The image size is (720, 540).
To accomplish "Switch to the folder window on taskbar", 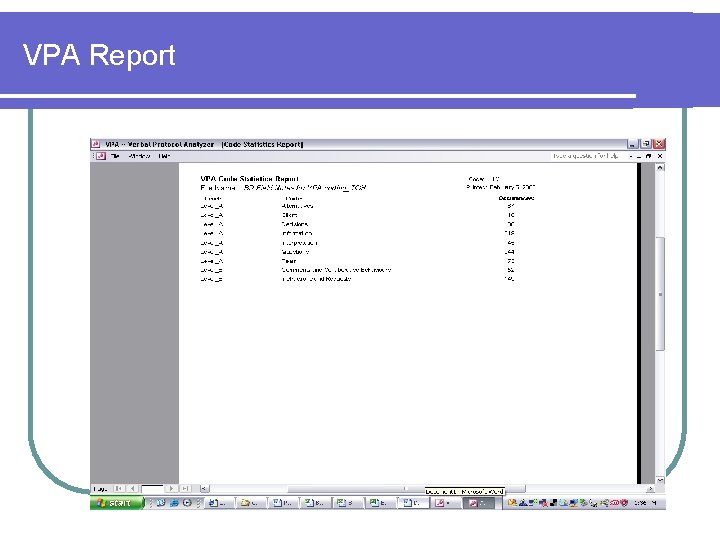I will (251, 503).
